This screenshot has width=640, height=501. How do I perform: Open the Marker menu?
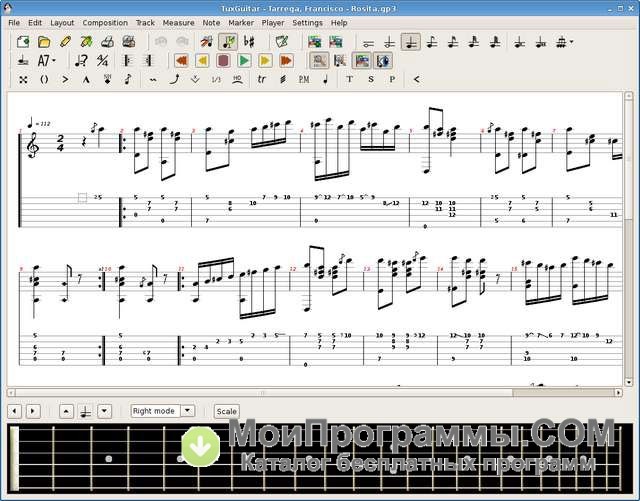[241, 23]
